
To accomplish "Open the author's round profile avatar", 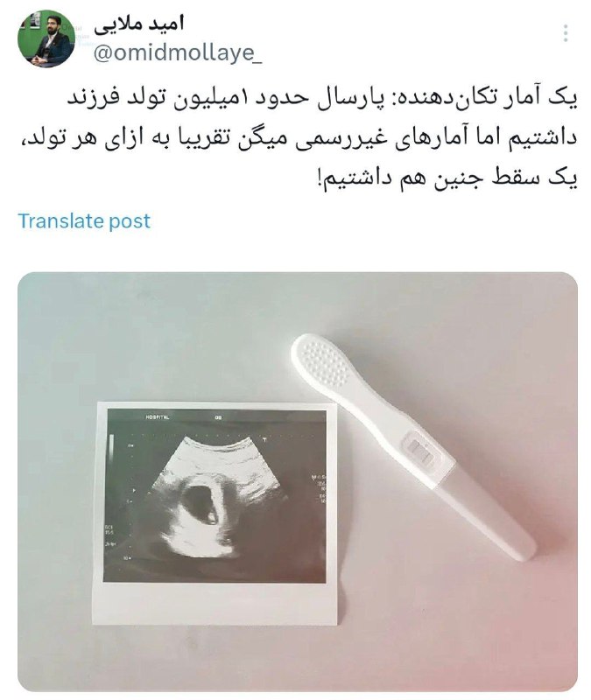I will pos(46,38).
